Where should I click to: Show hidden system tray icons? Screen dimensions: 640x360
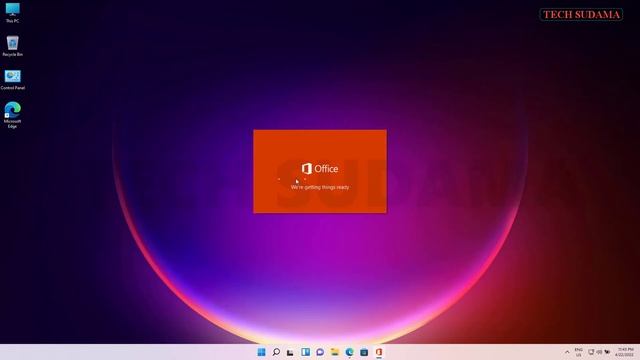coord(567,352)
